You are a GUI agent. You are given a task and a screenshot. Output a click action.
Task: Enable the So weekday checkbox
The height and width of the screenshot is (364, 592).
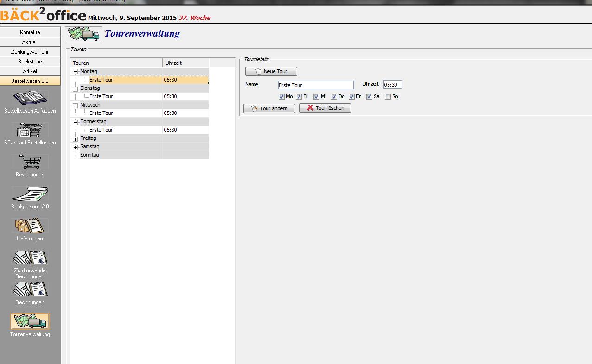point(388,96)
